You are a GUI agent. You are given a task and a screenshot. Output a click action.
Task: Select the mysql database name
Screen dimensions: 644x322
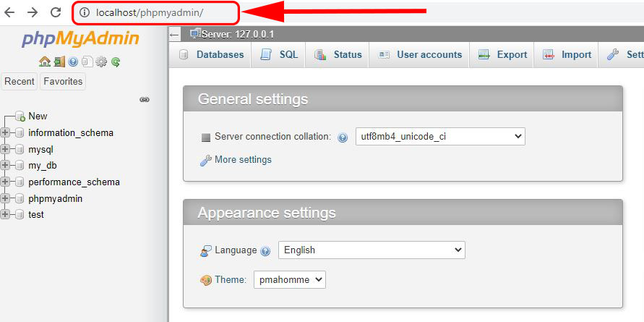tap(40, 150)
